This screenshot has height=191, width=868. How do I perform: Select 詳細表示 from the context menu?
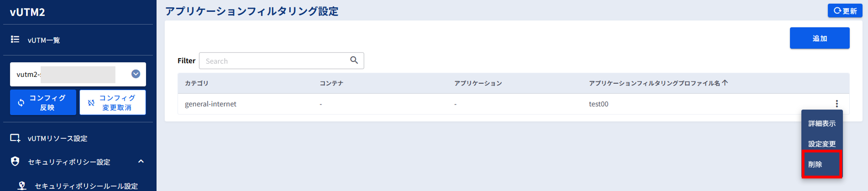(x=822, y=123)
